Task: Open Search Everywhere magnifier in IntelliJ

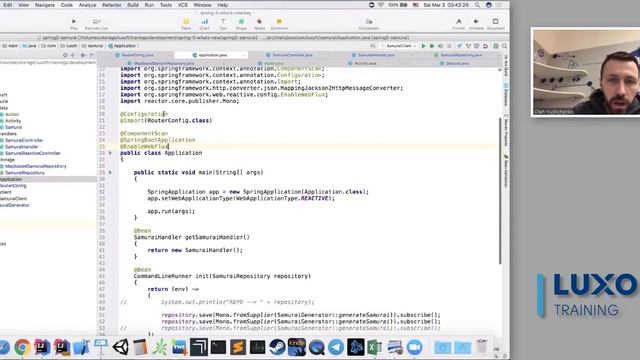Action: 504,46
